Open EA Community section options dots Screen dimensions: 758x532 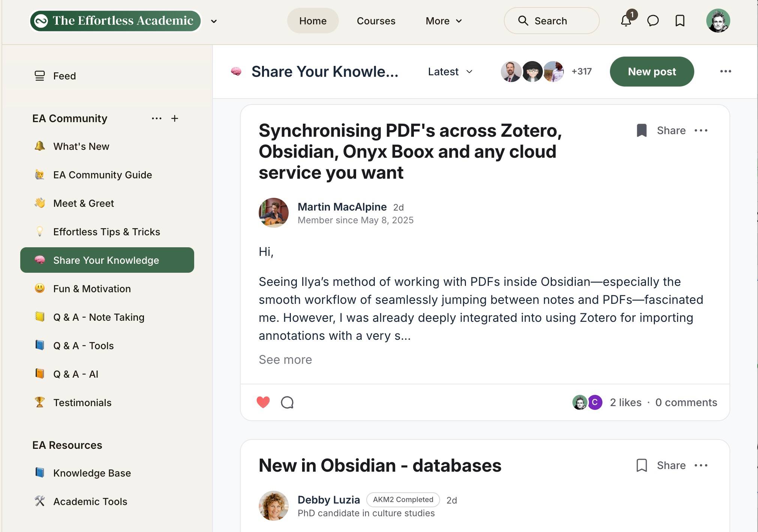(157, 118)
